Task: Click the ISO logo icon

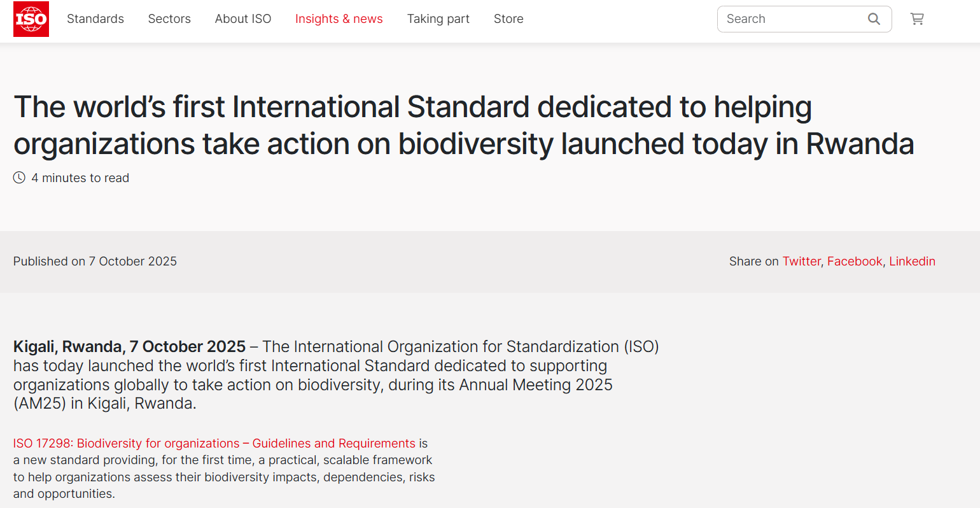Action: [31, 19]
